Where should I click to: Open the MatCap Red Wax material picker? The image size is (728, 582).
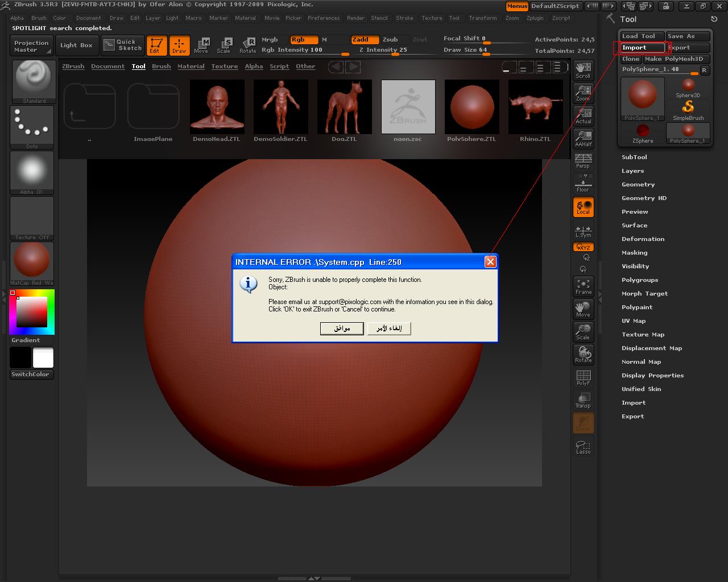pyautogui.click(x=32, y=264)
